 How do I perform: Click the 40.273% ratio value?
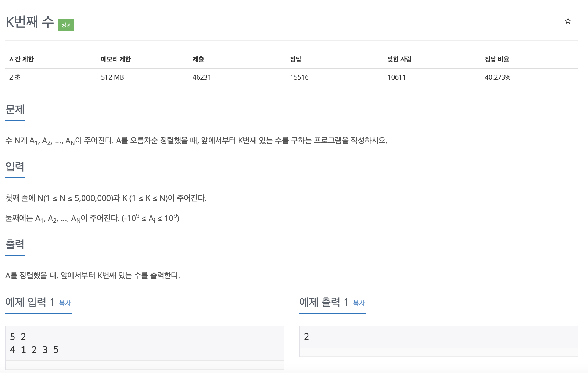tap(498, 77)
